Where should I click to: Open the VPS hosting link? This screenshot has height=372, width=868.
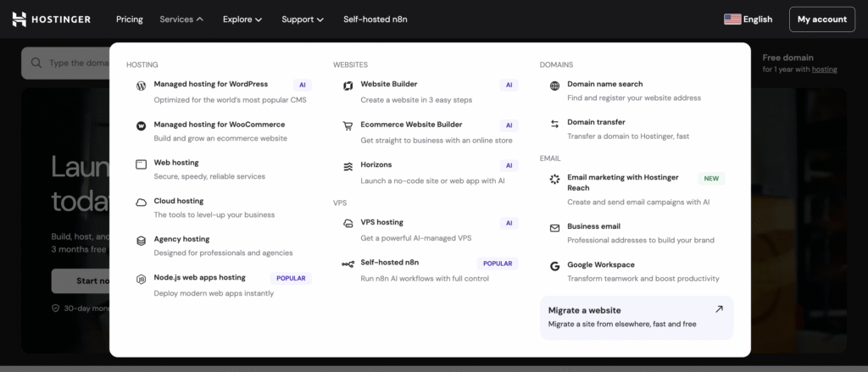(381, 222)
